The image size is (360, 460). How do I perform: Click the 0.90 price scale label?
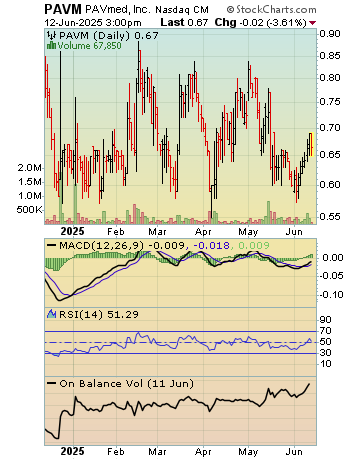(x=330, y=33)
